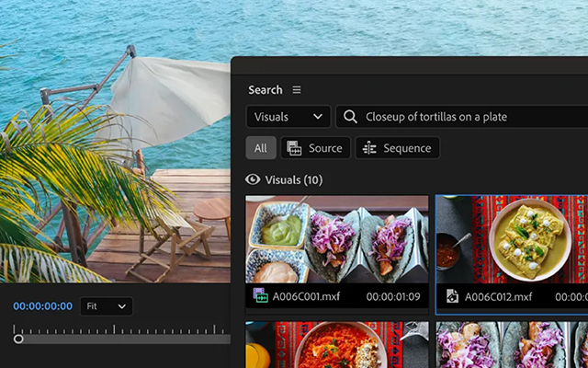Click the playhead handle on time ruler

tap(18, 339)
